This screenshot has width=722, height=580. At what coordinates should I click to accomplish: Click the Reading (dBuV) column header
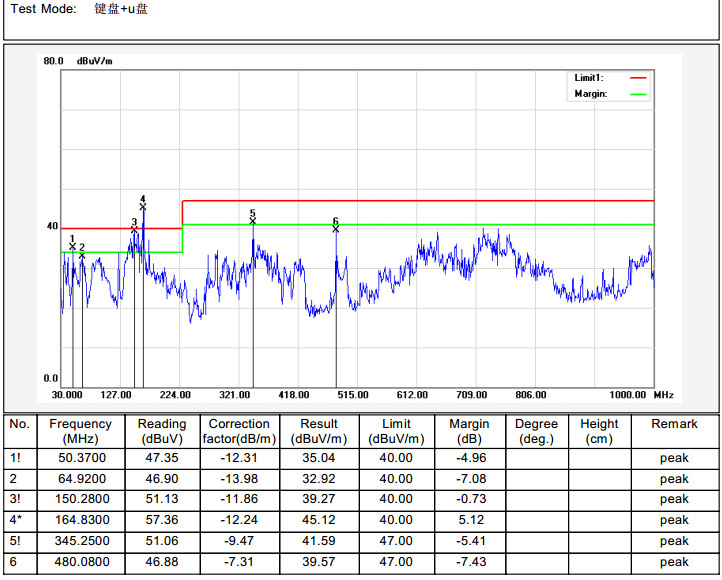click(x=162, y=431)
